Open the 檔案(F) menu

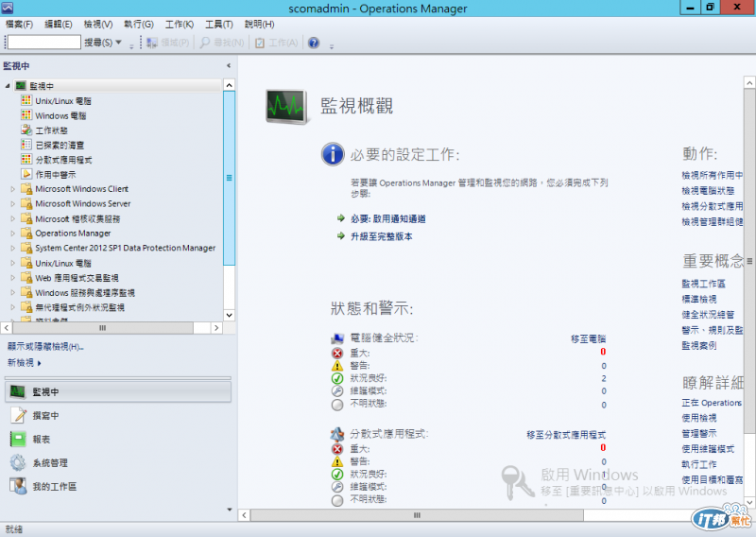coord(19,25)
